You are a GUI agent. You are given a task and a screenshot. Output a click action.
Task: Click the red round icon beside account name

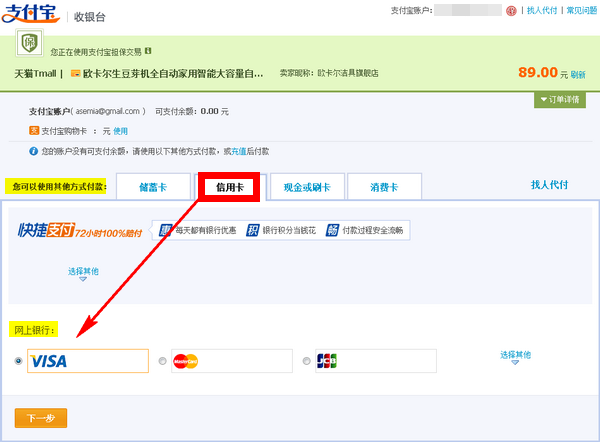point(511,11)
